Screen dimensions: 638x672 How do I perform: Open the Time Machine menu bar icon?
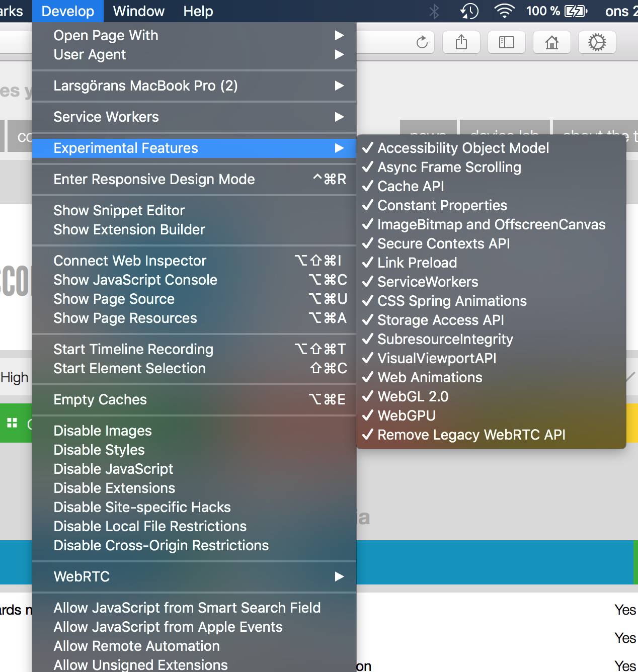pos(469,11)
